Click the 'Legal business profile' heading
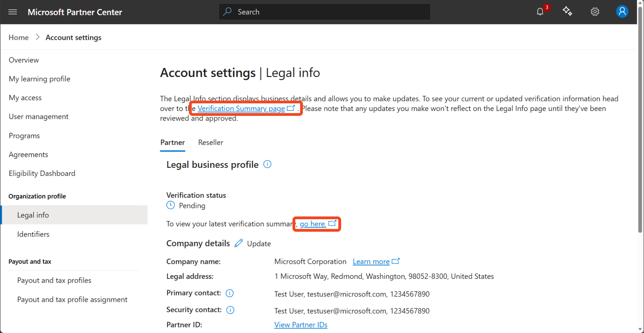The image size is (644, 333). pyautogui.click(x=213, y=164)
